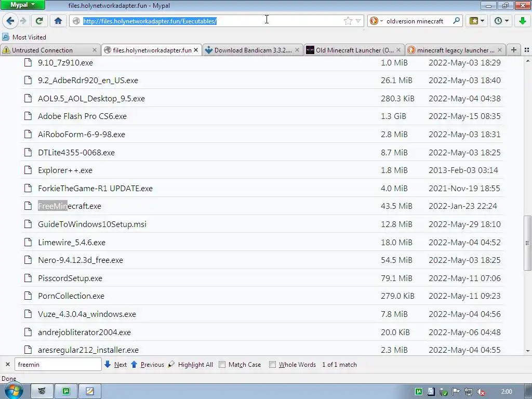Viewport: 532px width, 399px height.
Task: Toggle Highlight All in find bar
Action: pos(191,364)
